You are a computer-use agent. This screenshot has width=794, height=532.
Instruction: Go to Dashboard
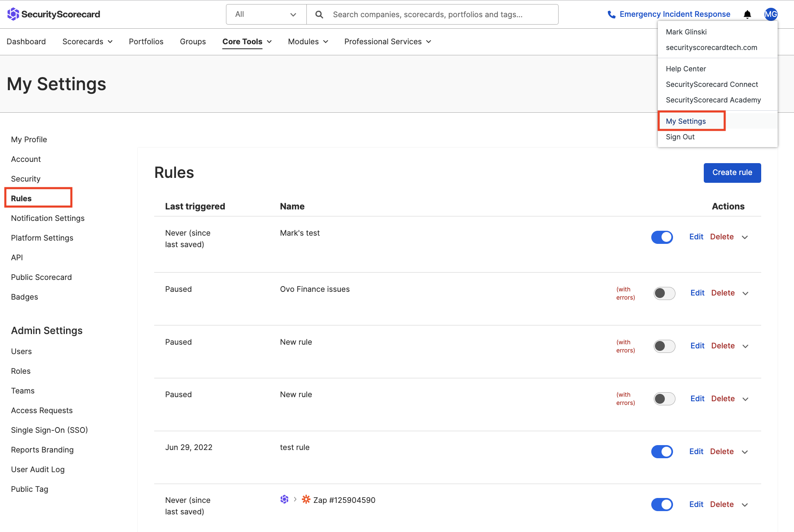[26, 41]
